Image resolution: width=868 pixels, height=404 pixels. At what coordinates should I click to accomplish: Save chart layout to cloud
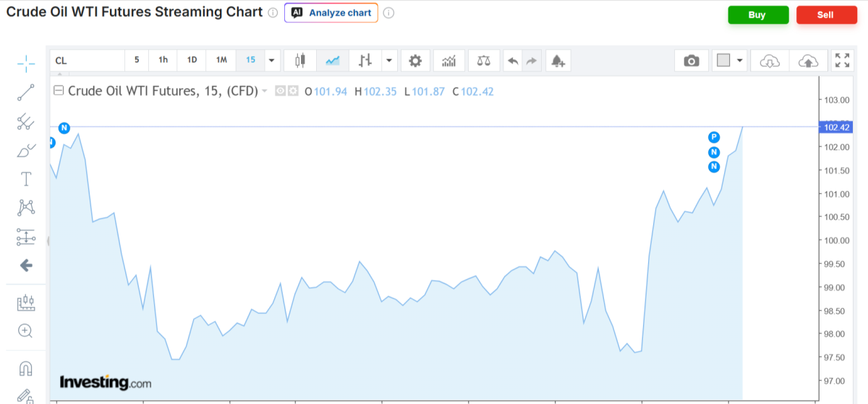click(808, 61)
